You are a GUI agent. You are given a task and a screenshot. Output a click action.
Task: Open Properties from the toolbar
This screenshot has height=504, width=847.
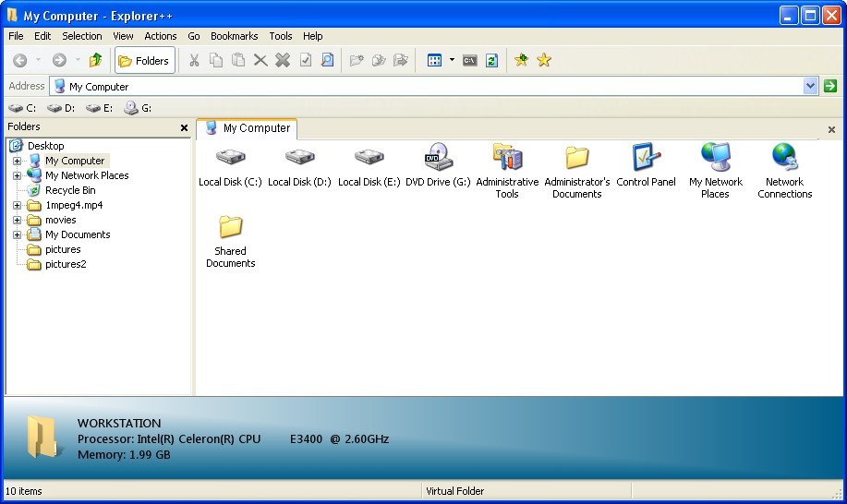pos(305,60)
